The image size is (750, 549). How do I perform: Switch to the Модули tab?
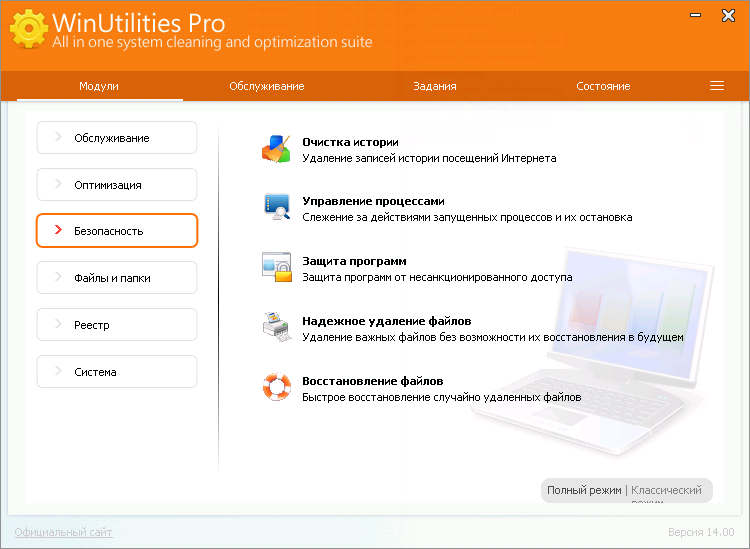tap(99, 86)
